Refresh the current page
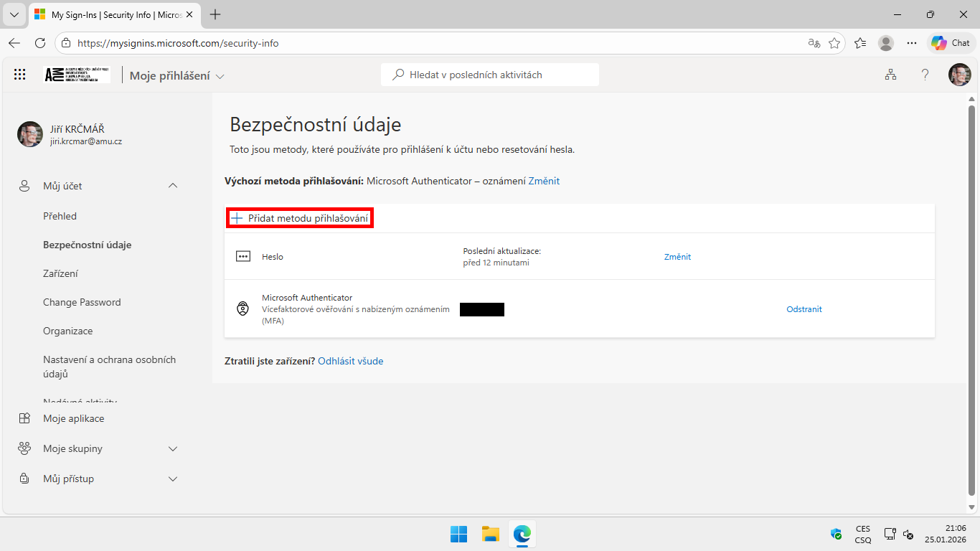 pyautogui.click(x=40, y=42)
